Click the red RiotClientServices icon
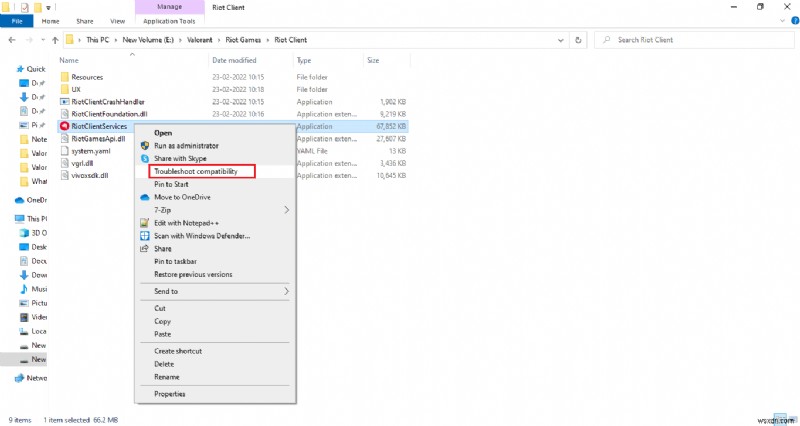 (64, 126)
